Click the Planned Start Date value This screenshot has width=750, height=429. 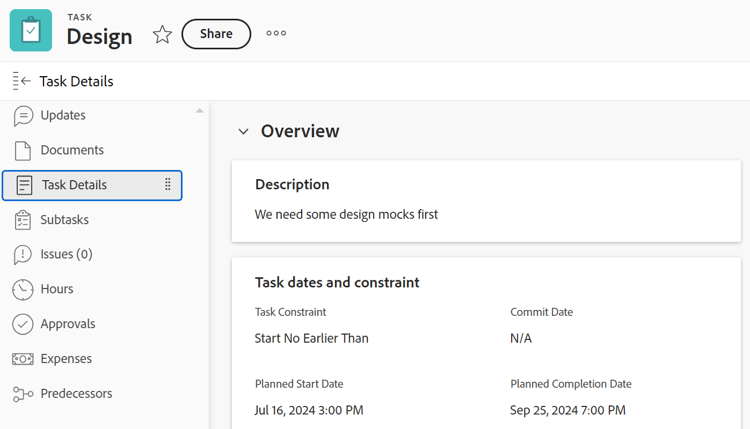point(309,410)
